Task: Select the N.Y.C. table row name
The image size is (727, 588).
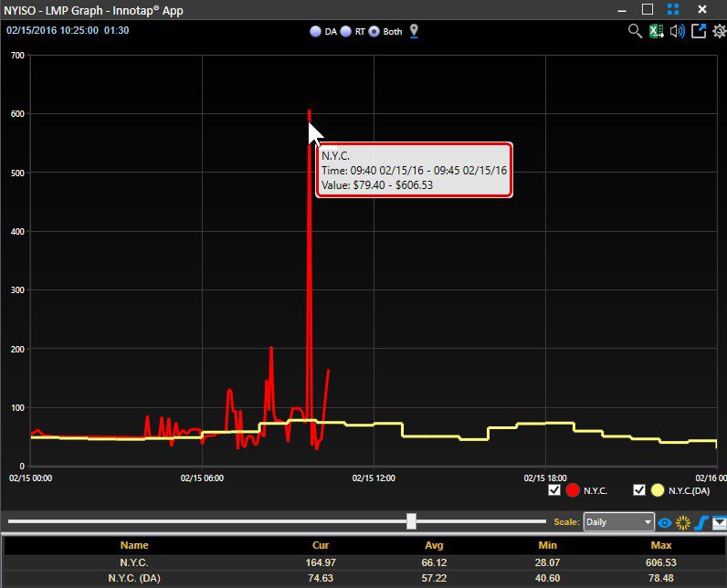Action: 134,562
